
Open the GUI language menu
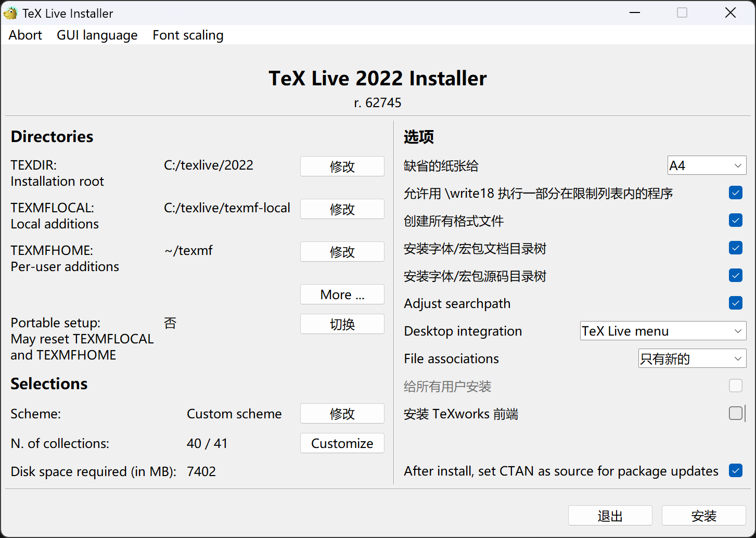coord(97,35)
